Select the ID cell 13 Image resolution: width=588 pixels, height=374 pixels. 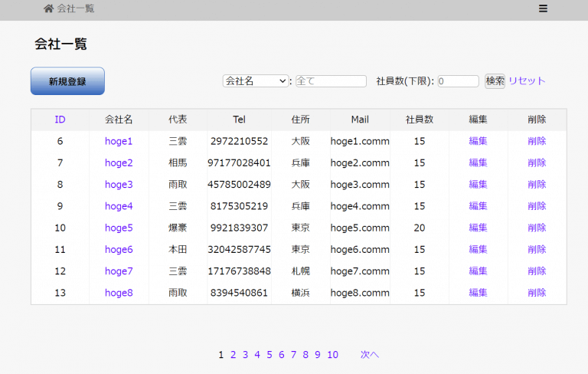coord(60,293)
